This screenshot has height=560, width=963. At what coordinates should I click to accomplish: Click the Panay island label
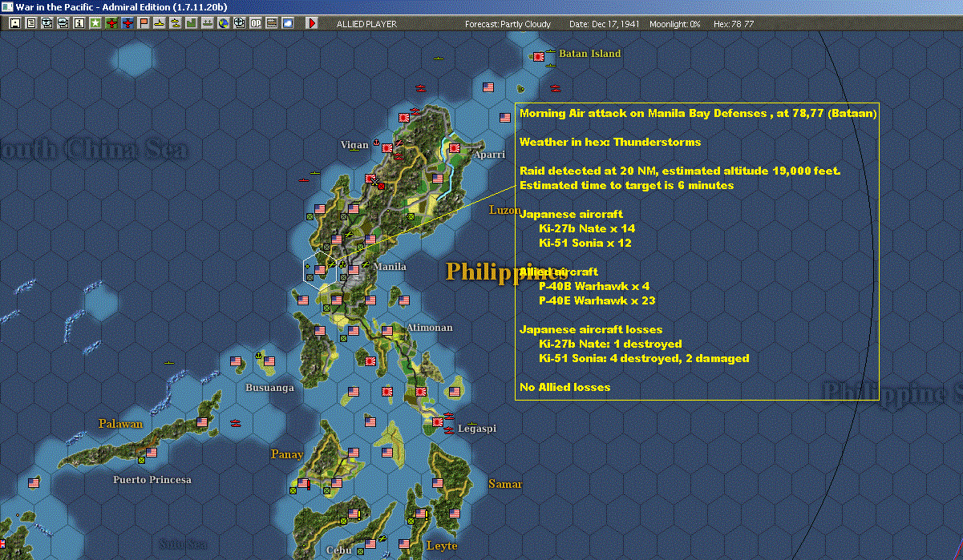coord(287,454)
